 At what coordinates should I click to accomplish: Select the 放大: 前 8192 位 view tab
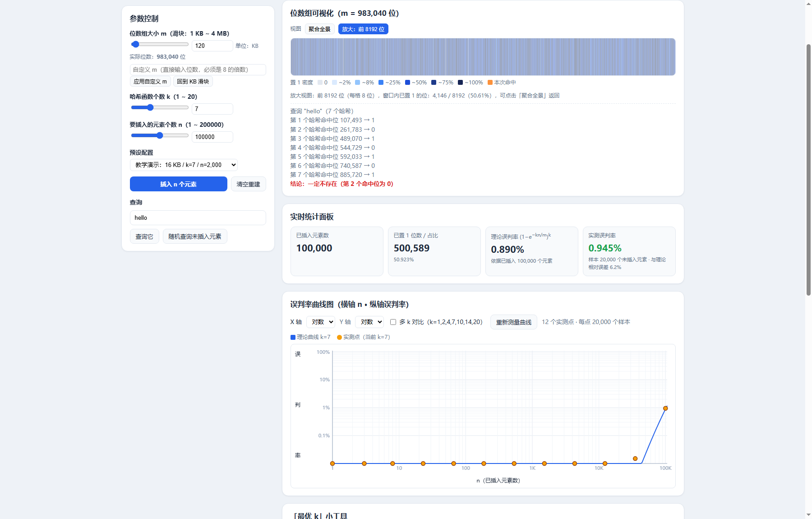(363, 29)
